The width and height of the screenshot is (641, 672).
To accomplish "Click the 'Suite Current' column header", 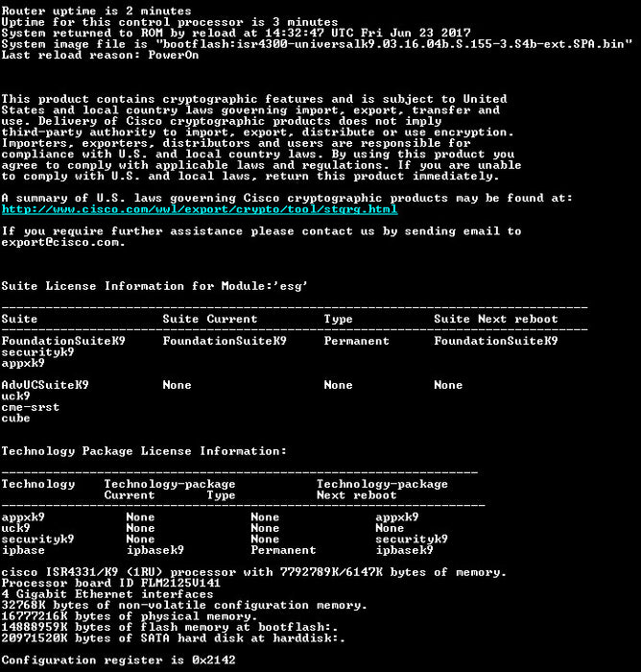I will [x=210, y=319].
